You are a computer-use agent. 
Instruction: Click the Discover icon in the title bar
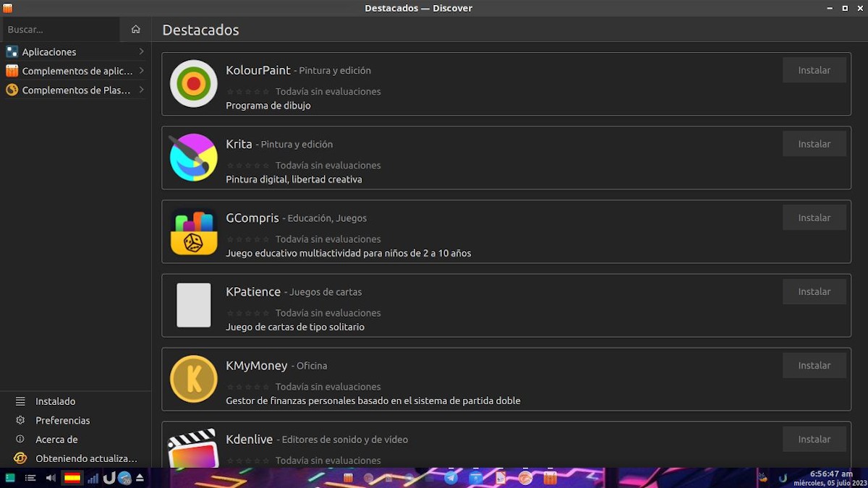click(7, 8)
